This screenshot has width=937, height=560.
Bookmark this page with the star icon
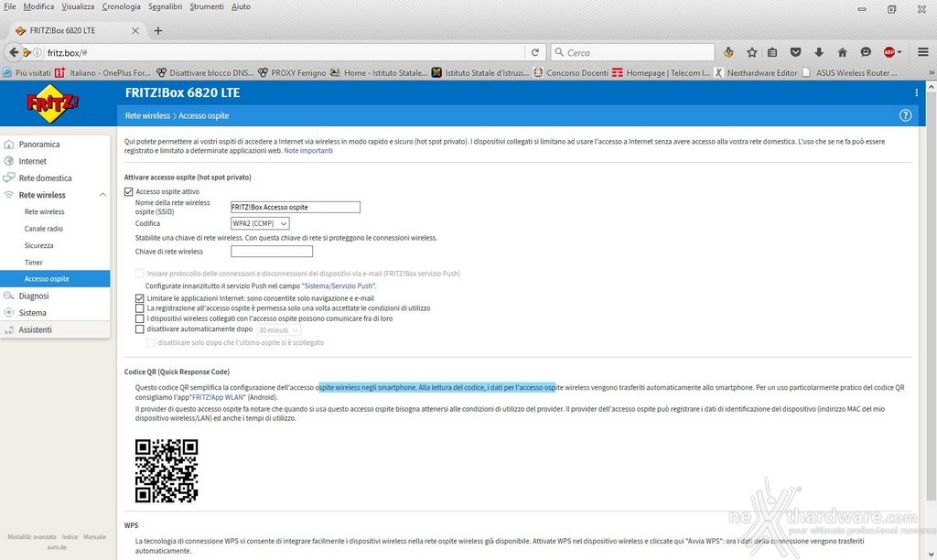click(x=752, y=52)
